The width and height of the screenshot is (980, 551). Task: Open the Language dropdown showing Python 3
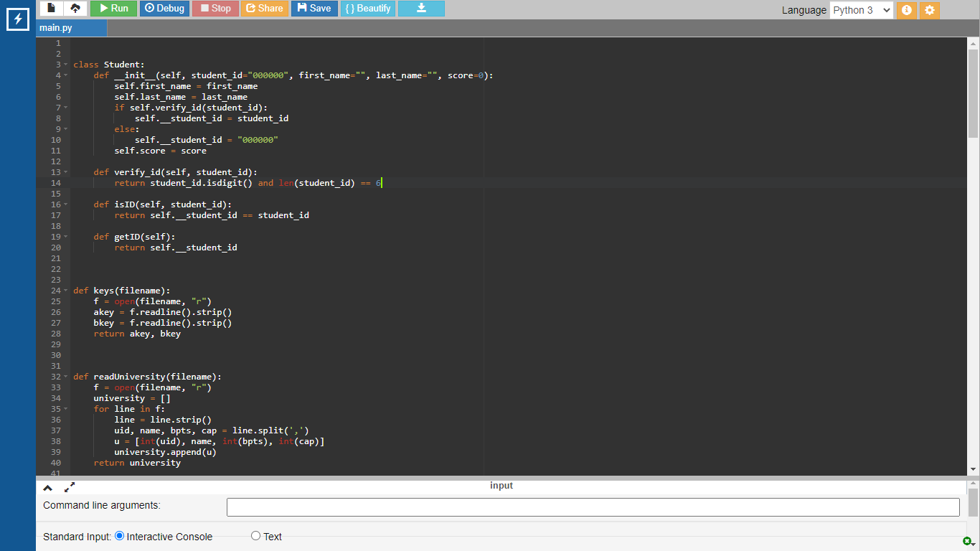pyautogui.click(x=861, y=10)
